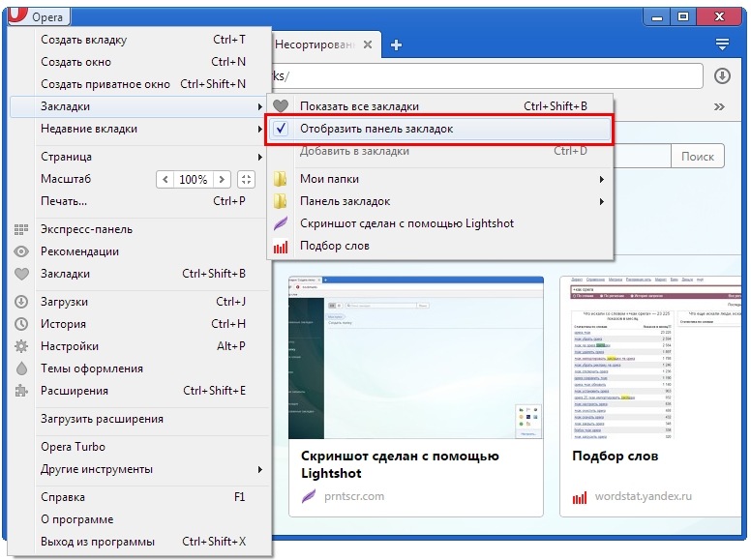Image resolution: width=751 pixels, height=560 pixels.
Task: Click the heart icon beside Закладки Ctrl+Shift+B
Action: pyautogui.click(x=21, y=274)
